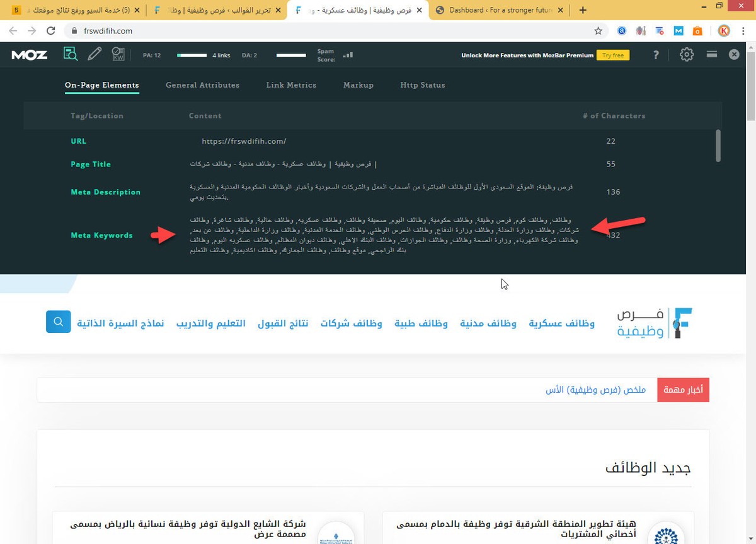This screenshot has height=544, width=756.
Task: Open the orange shopping bag extension
Action: (x=697, y=30)
